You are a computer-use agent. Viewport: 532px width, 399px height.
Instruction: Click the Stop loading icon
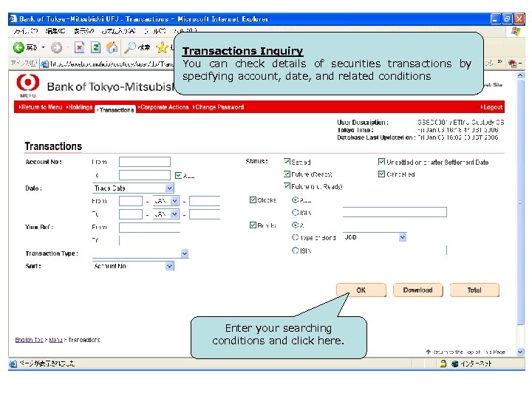point(79,47)
